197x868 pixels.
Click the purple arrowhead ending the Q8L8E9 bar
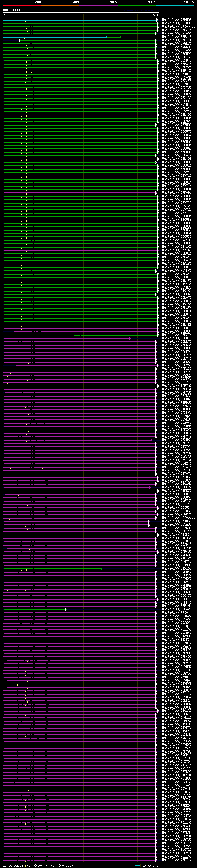(x=130, y=339)
